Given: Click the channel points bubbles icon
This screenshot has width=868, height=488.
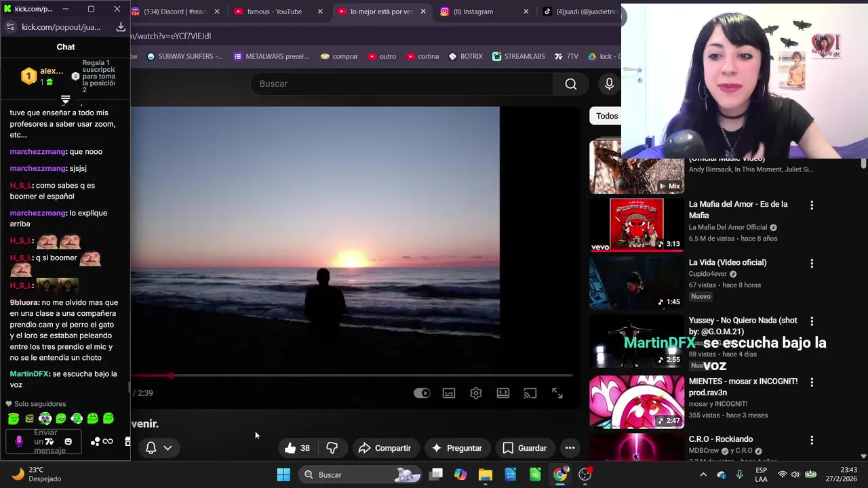Looking at the screenshot, I should 95,442.
